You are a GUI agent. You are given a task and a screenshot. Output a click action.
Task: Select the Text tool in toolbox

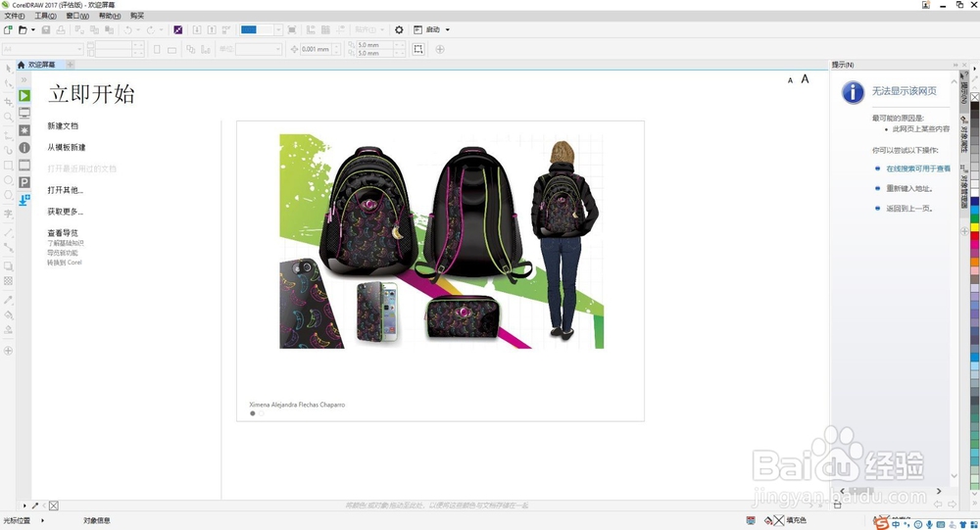(8, 214)
